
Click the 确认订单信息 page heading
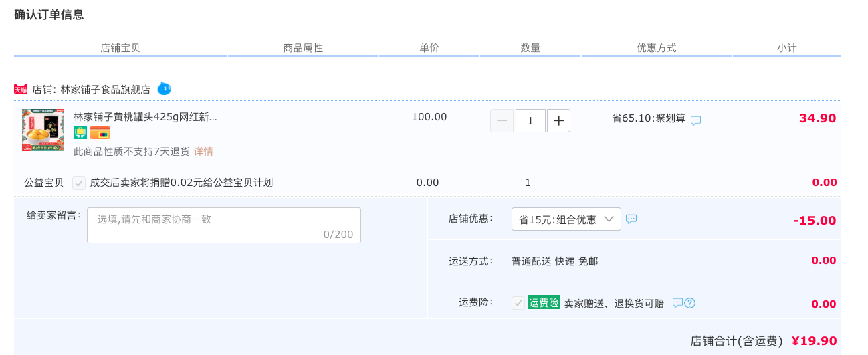[x=49, y=15]
